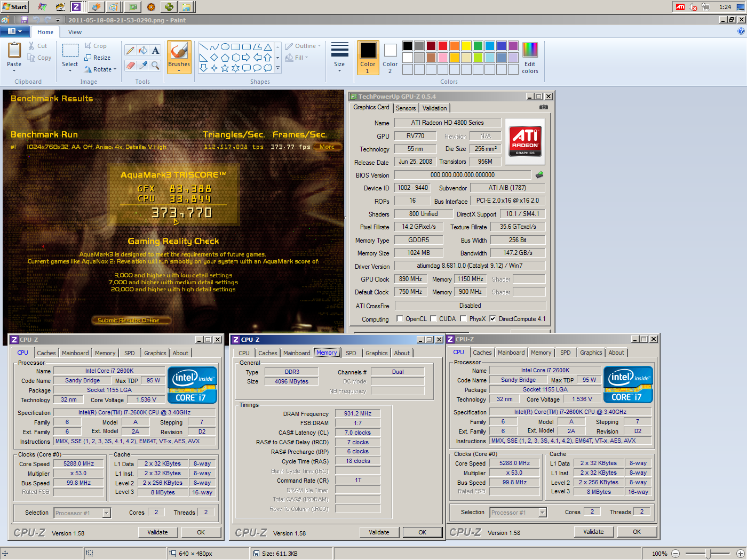
Task: Click the zoom out minus icon in status bar
Action: (x=676, y=554)
